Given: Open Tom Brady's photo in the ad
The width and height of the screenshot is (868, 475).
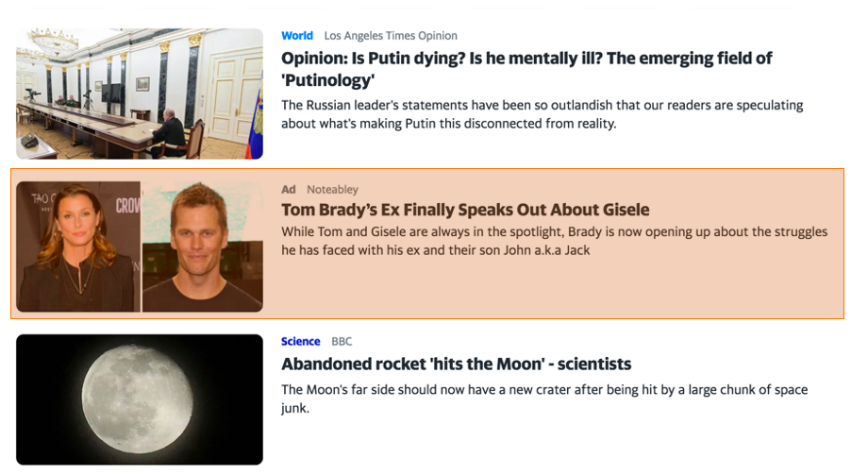Looking at the screenshot, I should point(203,246).
